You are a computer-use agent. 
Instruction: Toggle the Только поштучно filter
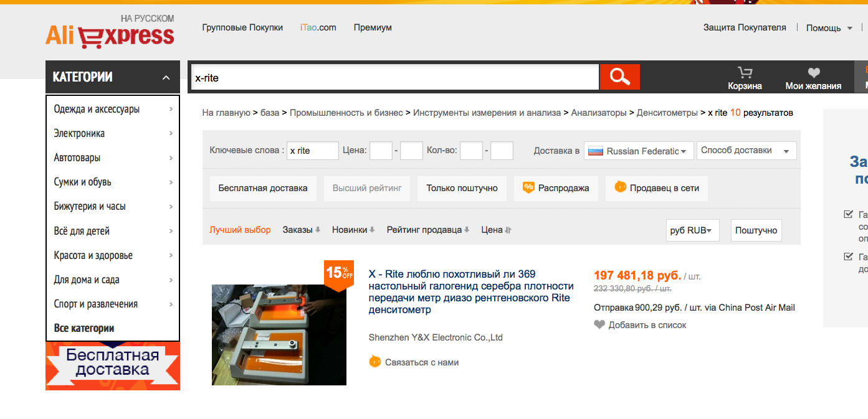pyautogui.click(x=462, y=188)
